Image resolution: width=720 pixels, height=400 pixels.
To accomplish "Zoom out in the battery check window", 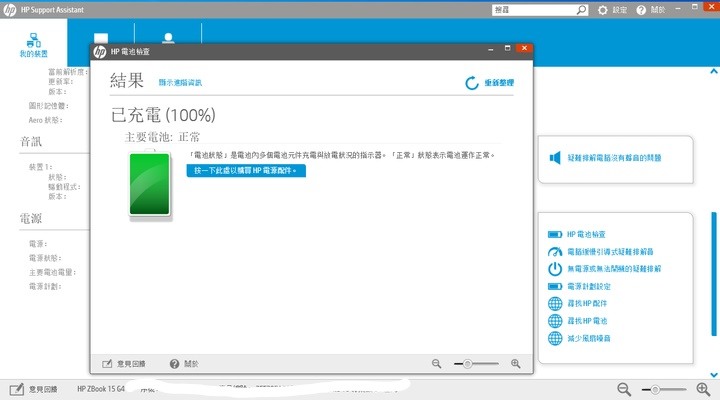I will pos(436,364).
